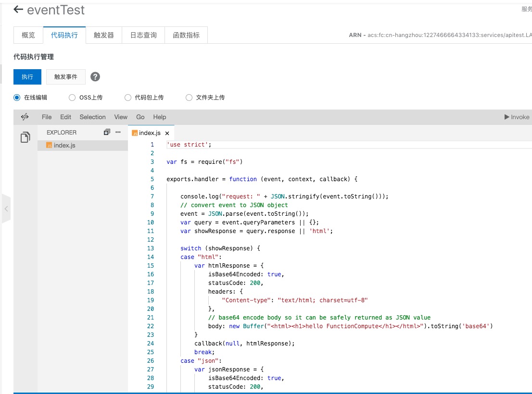
Task: Select index.js in the Explorer tree
Action: coord(82,145)
